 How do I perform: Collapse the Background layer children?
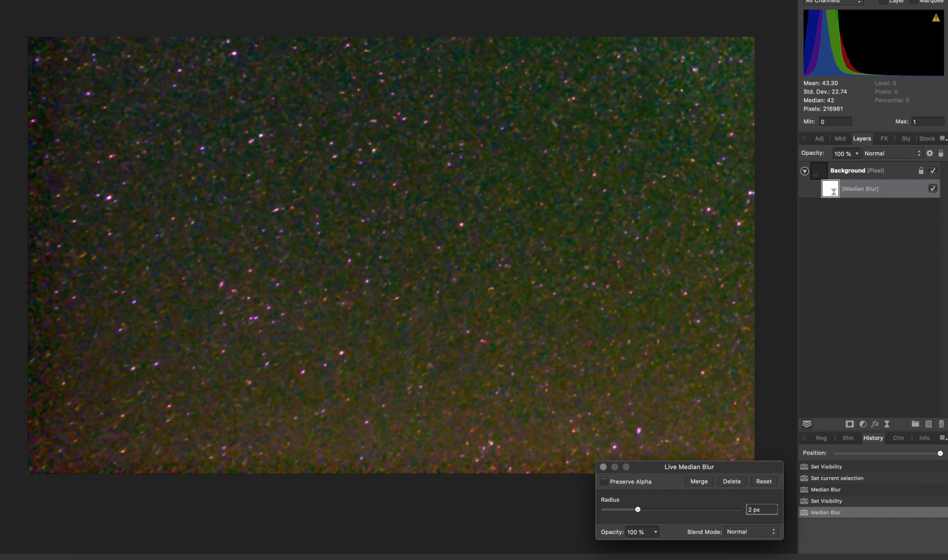point(805,171)
